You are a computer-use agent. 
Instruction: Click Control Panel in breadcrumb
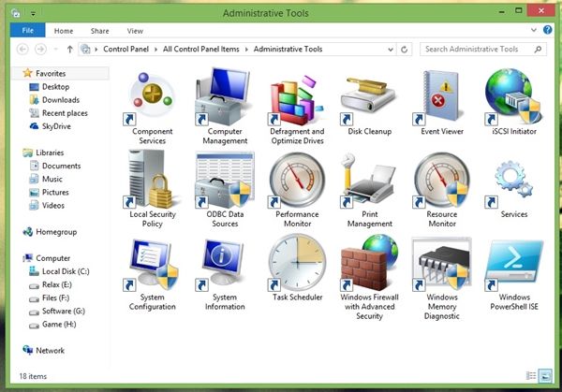126,49
